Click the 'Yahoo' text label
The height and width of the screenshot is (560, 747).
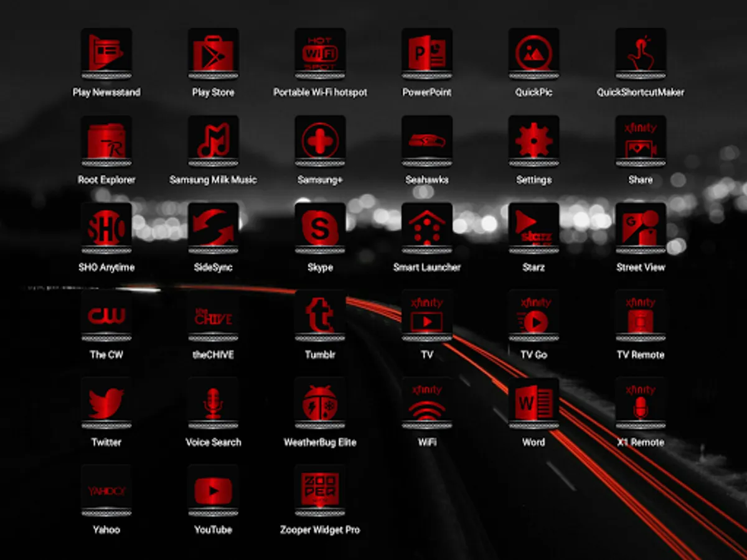[x=106, y=530]
